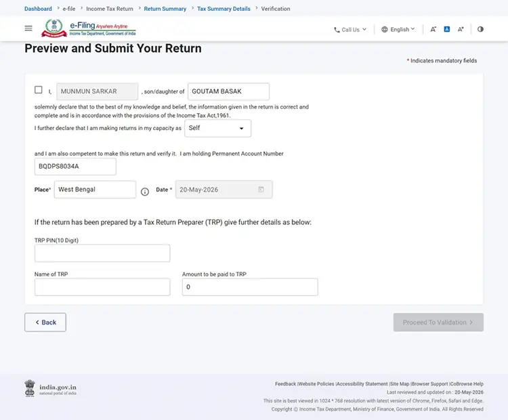
Task: Edit the GOUTAM BASAK parent name field
Action: pos(228,91)
